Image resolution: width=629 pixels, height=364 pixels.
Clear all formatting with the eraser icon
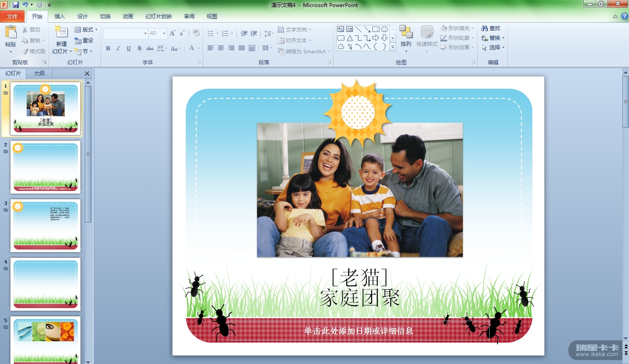(196, 33)
